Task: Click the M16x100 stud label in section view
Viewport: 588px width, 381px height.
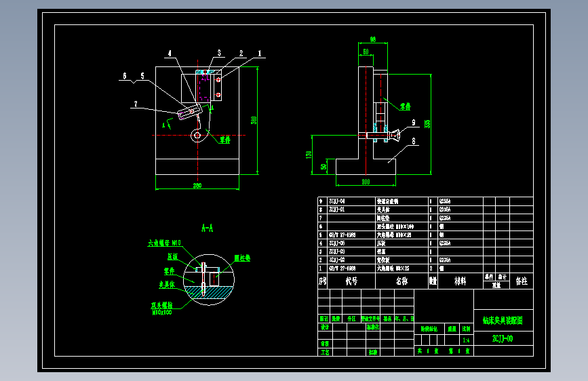Action: [x=161, y=312]
